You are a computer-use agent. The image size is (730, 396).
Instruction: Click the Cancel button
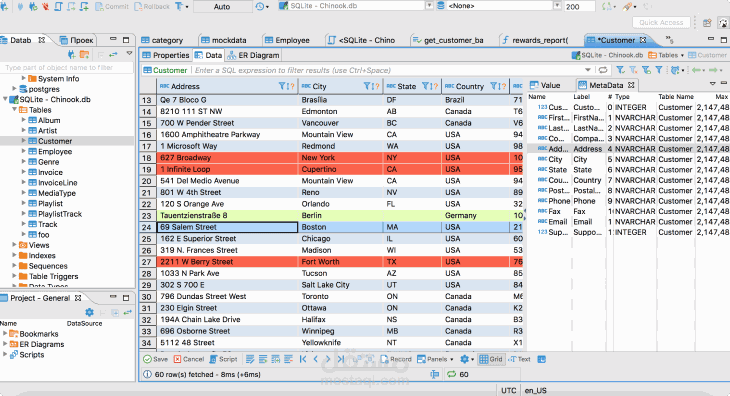tap(189, 359)
